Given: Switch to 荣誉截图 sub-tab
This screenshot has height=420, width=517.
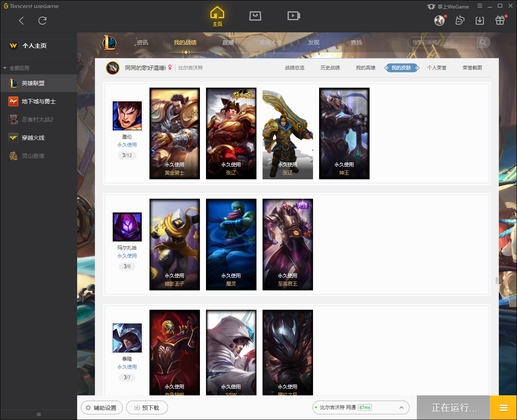Looking at the screenshot, I should (472, 68).
